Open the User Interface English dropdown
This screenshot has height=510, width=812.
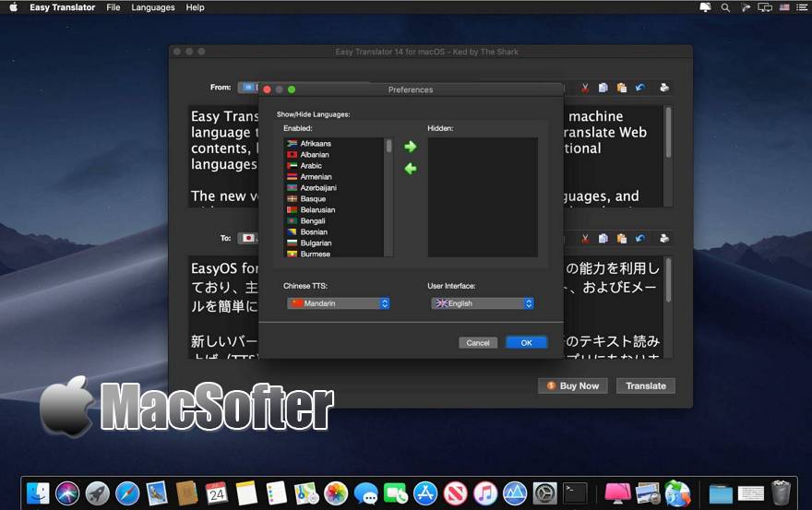click(x=482, y=303)
